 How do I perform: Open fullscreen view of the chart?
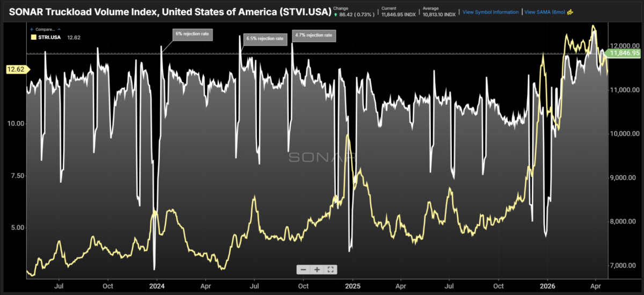[x=331, y=270]
